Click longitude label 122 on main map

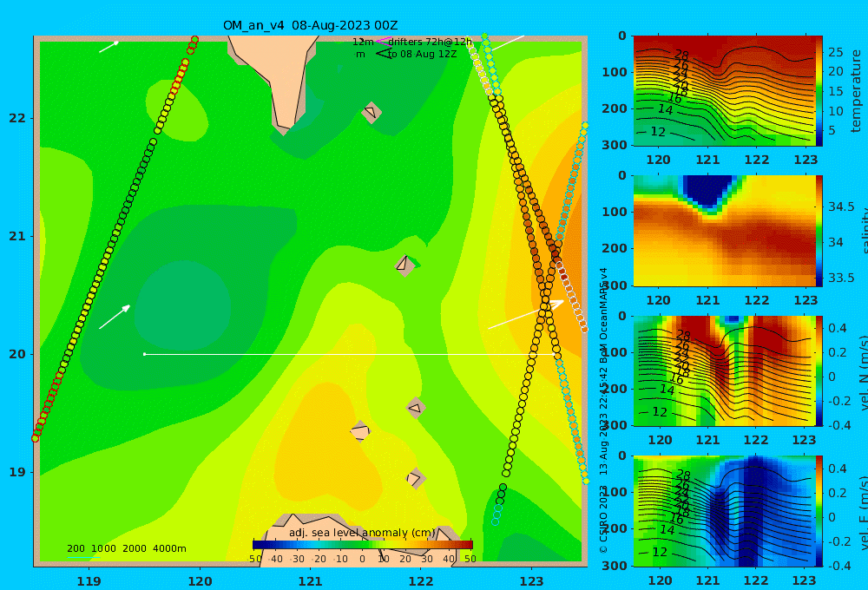click(421, 581)
